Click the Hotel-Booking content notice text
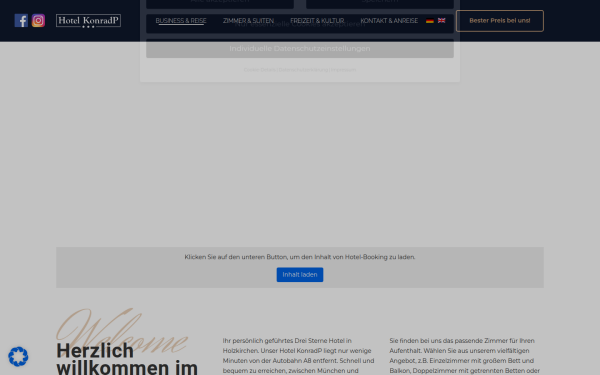 coord(300,257)
